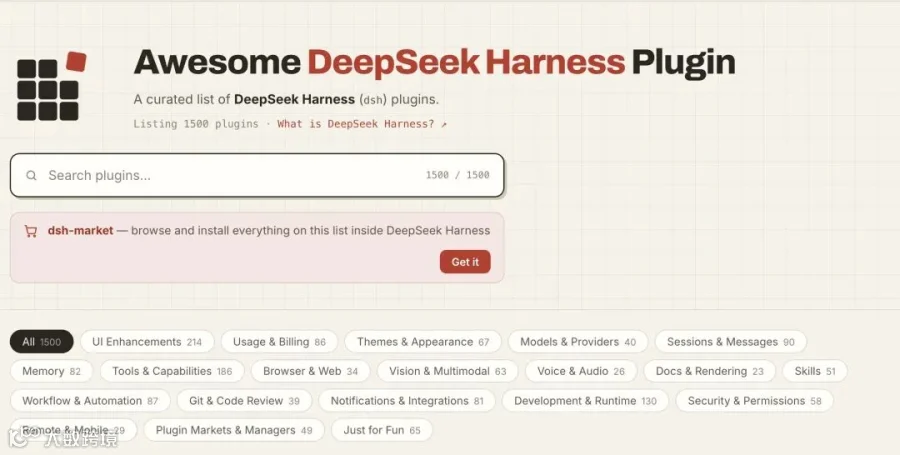
Task: Filter by Models & Providers category
Action: pyautogui.click(x=578, y=342)
